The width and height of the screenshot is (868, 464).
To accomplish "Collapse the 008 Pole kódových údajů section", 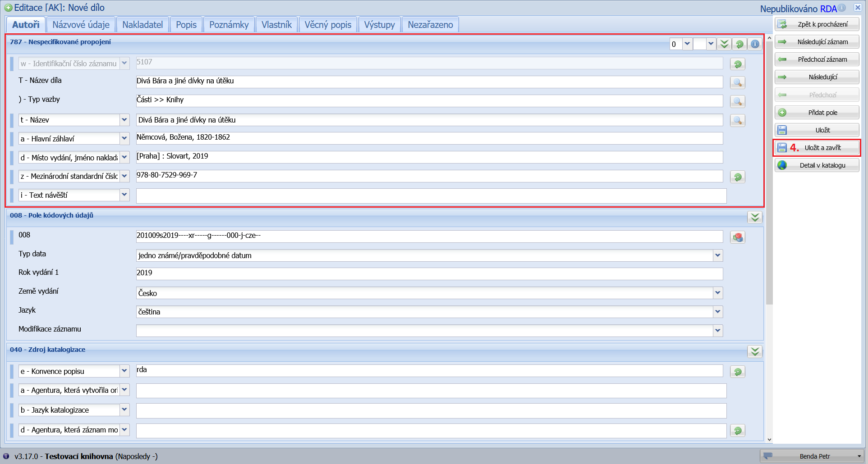I will [755, 218].
